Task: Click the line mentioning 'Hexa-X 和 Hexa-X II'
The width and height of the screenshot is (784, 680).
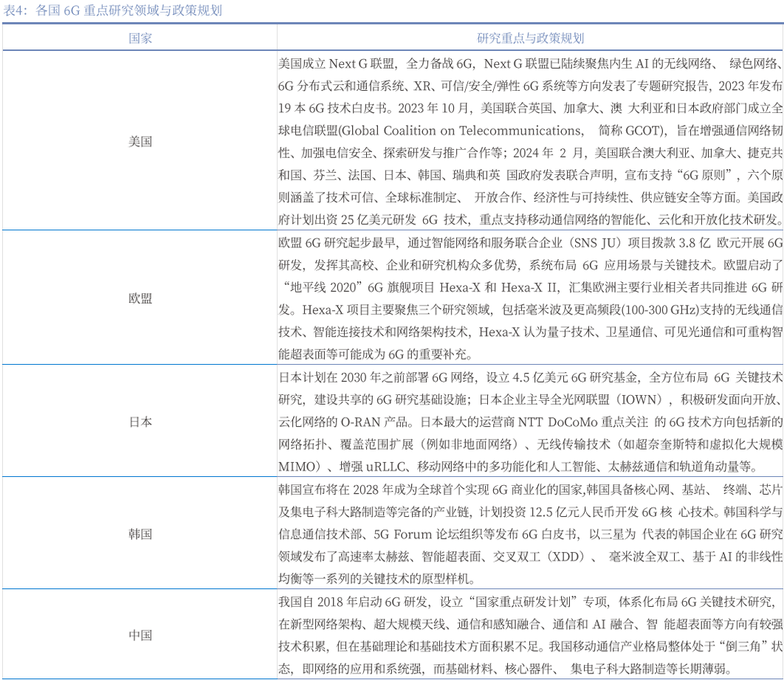Action: pyautogui.click(x=531, y=287)
